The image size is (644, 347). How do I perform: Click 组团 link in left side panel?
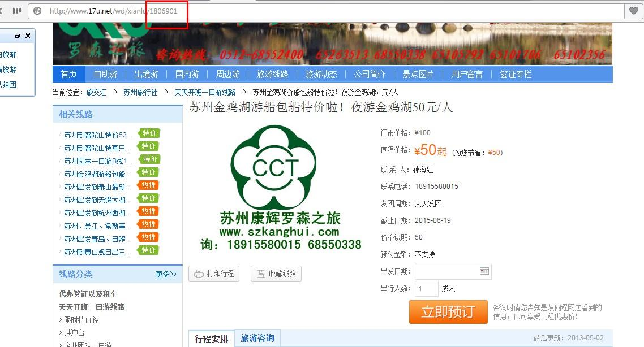pos(8,85)
